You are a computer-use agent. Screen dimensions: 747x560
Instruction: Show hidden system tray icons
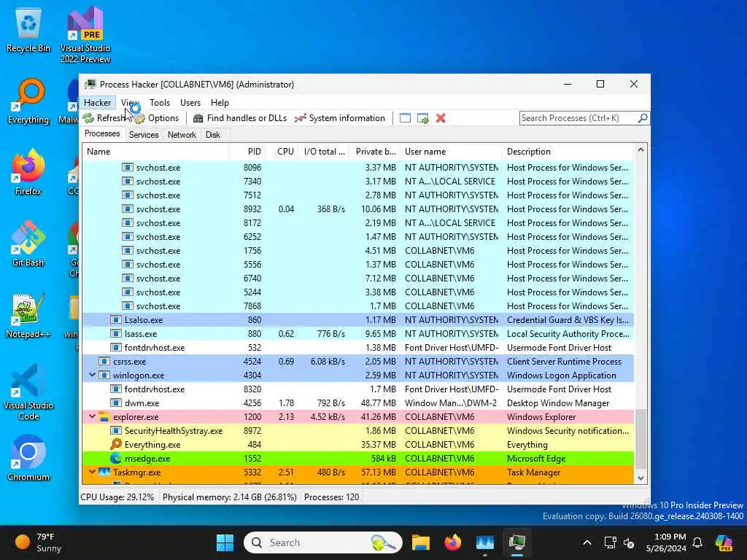587,542
